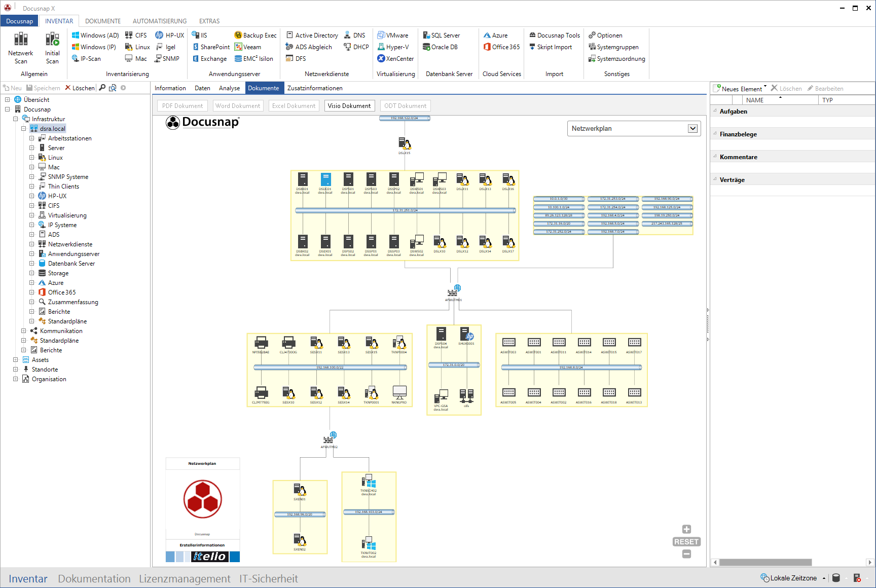Open the DHCP inventory
Image resolution: width=876 pixels, height=588 pixels.
[x=356, y=47]
